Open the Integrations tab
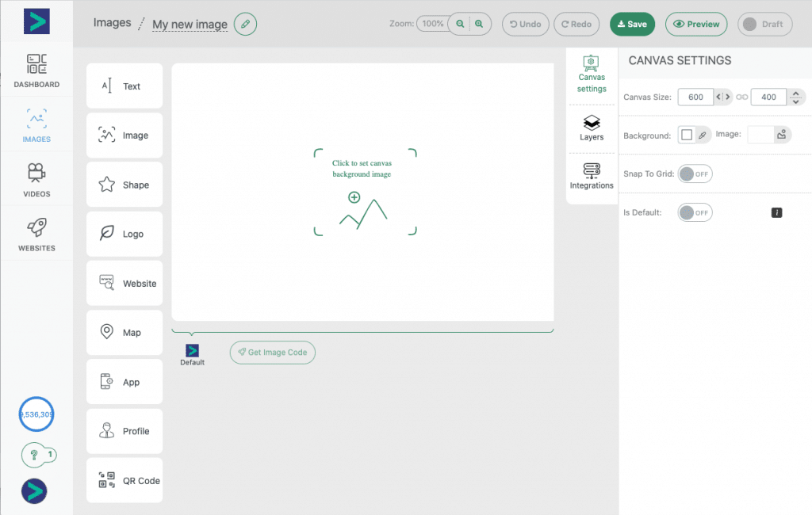The width and height of the screenshot is (812, 515). 592,175
